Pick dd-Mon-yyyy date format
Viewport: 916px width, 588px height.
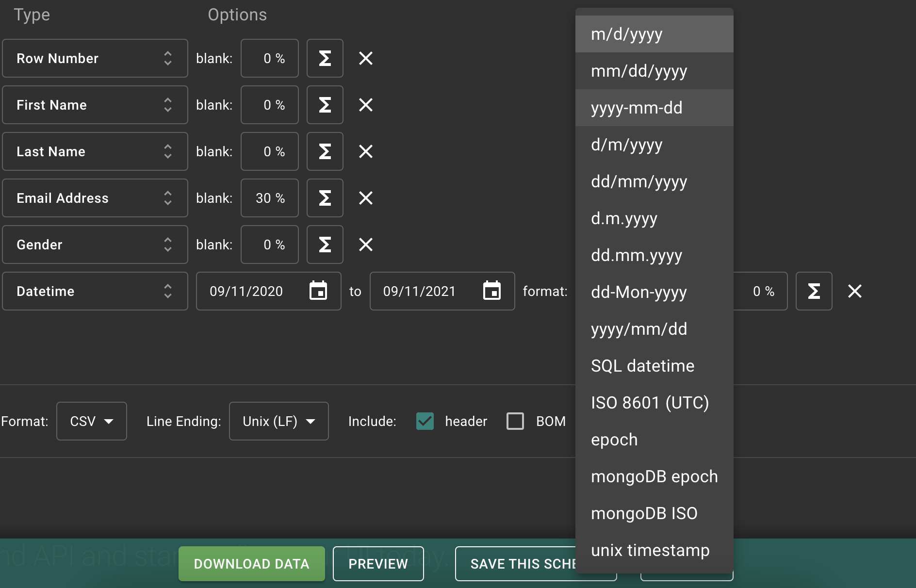click(x=654, y=292)
